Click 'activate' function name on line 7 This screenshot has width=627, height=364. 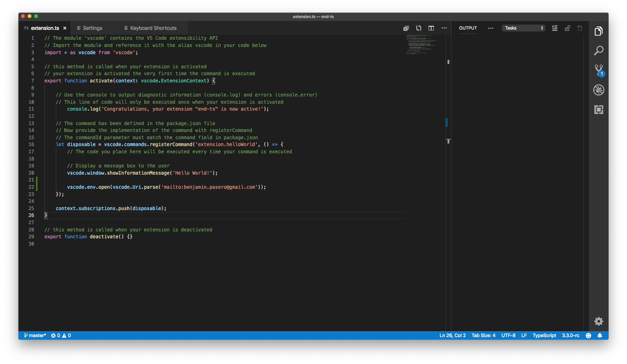(x=101, y=81)
